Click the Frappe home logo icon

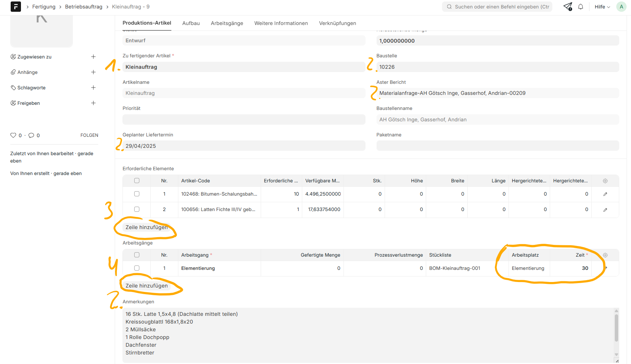click(16, 7)
